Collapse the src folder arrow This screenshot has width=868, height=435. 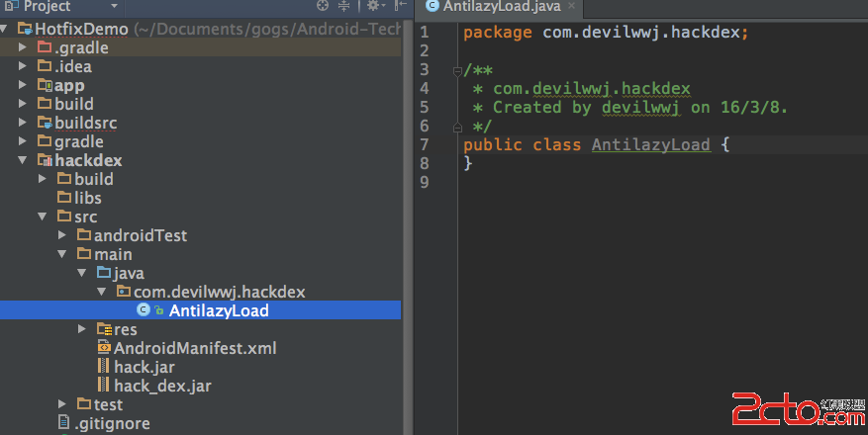click(x=43, y=217)
